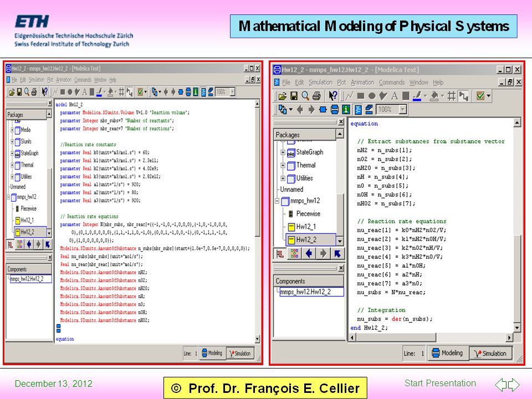Open Recent models dropdown arrow in right window
The image size is (532, 399).
[291, 110]
